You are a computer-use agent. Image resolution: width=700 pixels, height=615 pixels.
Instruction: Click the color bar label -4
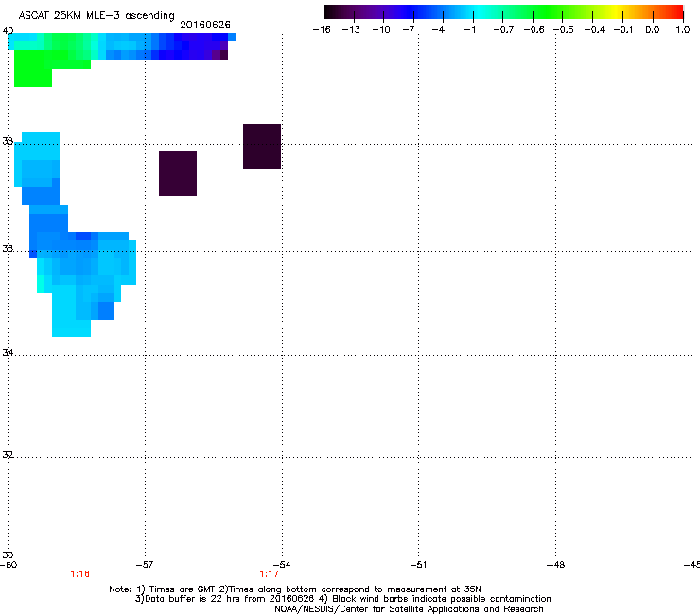tap(438, 30)
